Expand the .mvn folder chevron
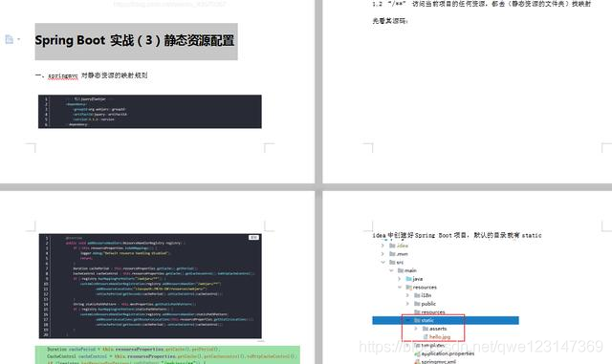Image resolution: width=612 pixels, height=364 pixels. coord(382,253)
